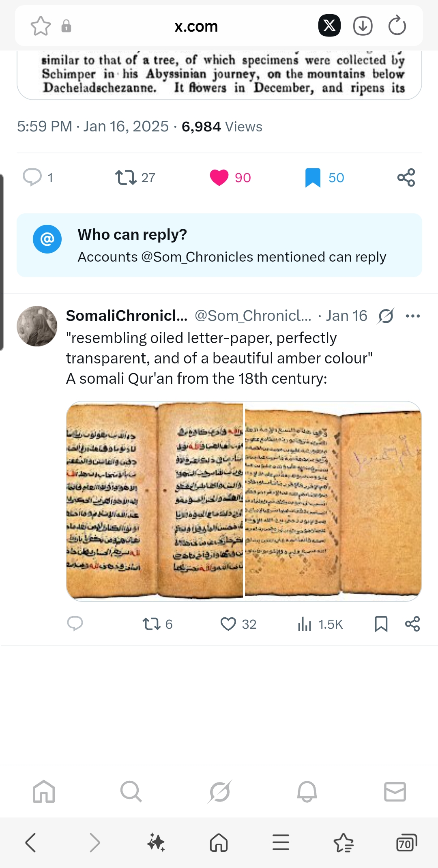Open more options on SomaliChronicles reply
Screen dimensions: 438x868
[412, 316]
